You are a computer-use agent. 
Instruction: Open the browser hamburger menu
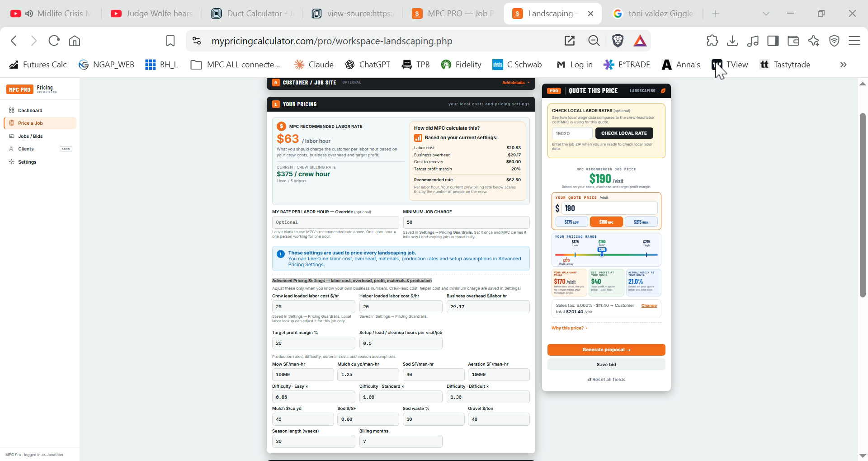coord(854,41)
